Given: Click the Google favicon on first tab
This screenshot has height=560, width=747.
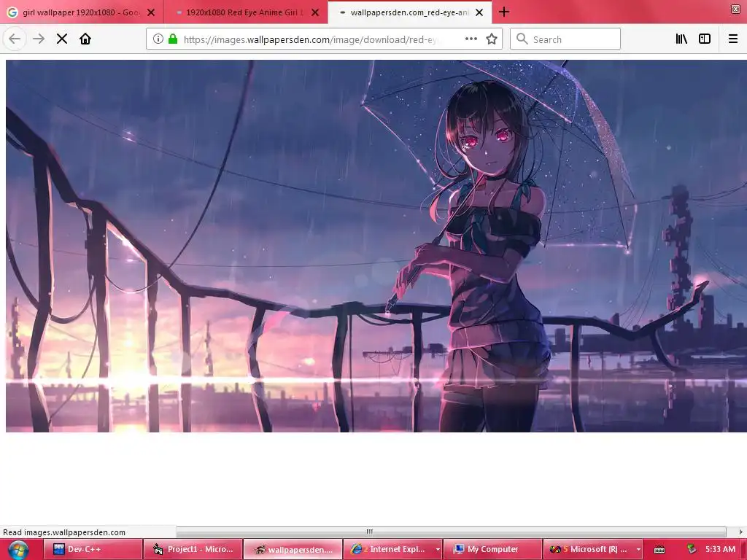Looking at the screenshot, I should (13, 12).
